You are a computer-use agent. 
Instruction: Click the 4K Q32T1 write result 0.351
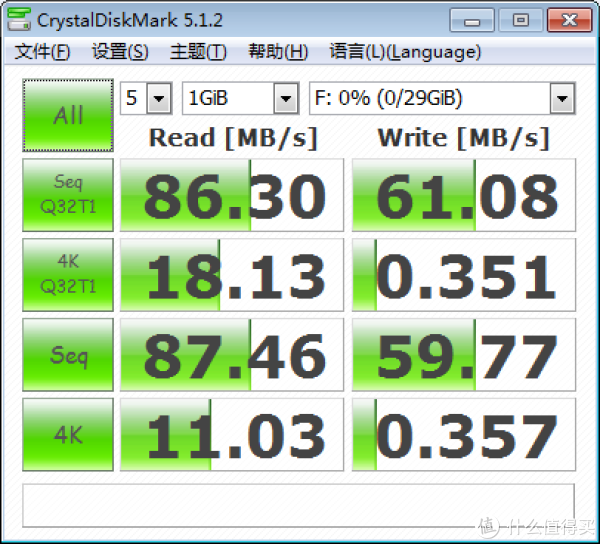[x=464, y=275]
